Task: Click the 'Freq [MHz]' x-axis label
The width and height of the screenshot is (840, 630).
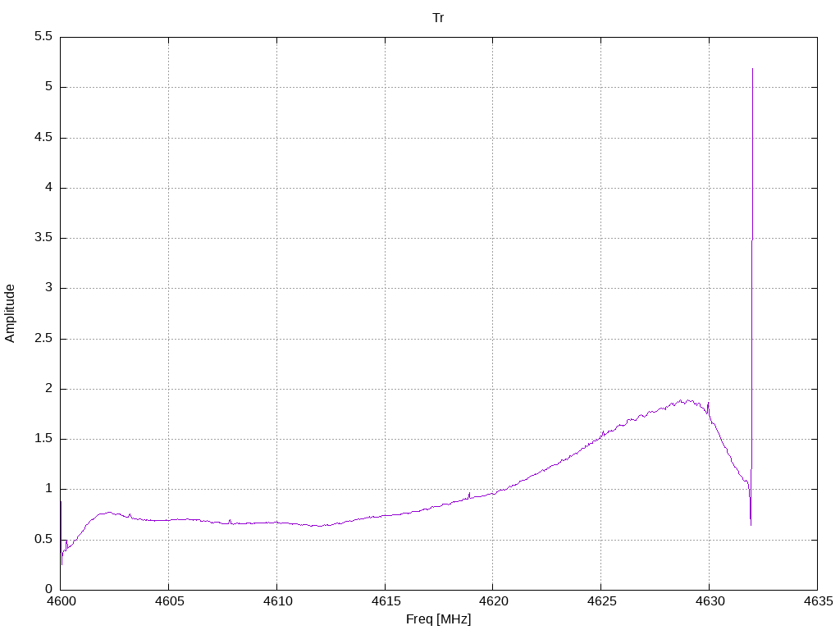Action: pos(438,619)
